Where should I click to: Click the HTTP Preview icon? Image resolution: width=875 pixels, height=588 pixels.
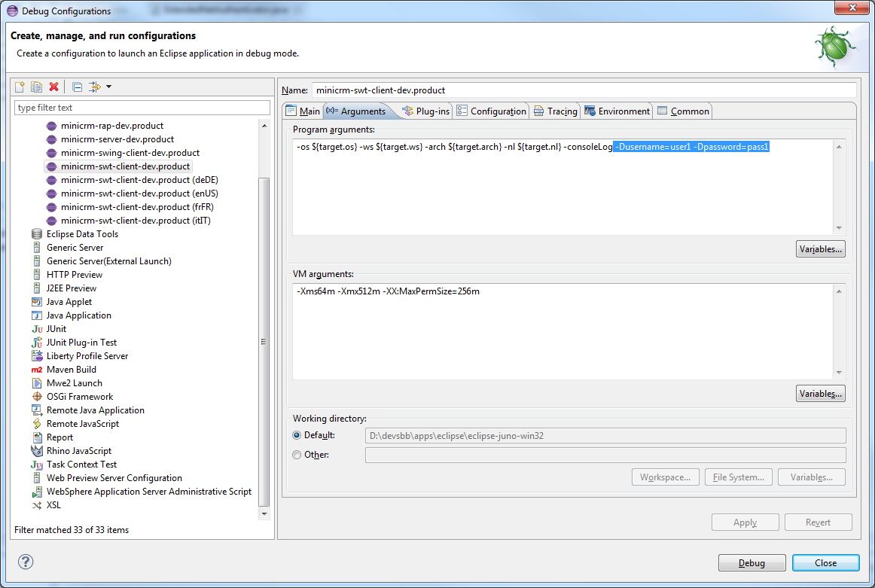pyautogui.click(x=37, y=275)
